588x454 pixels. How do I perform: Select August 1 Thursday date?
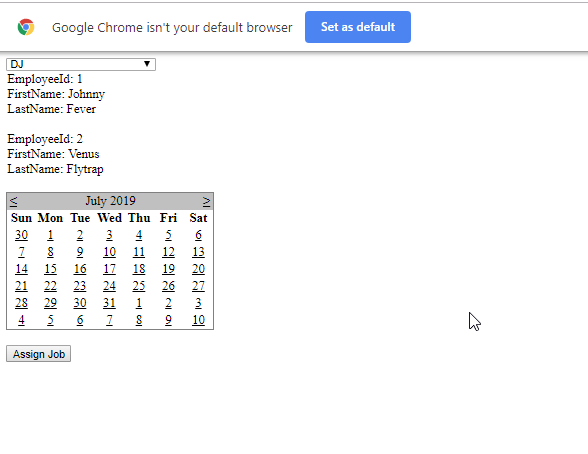tap(139, 303)
